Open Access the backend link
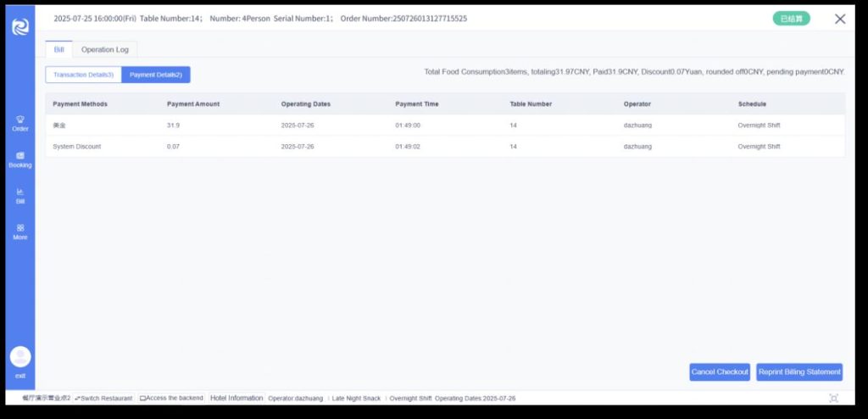 (x=172, y=398)
